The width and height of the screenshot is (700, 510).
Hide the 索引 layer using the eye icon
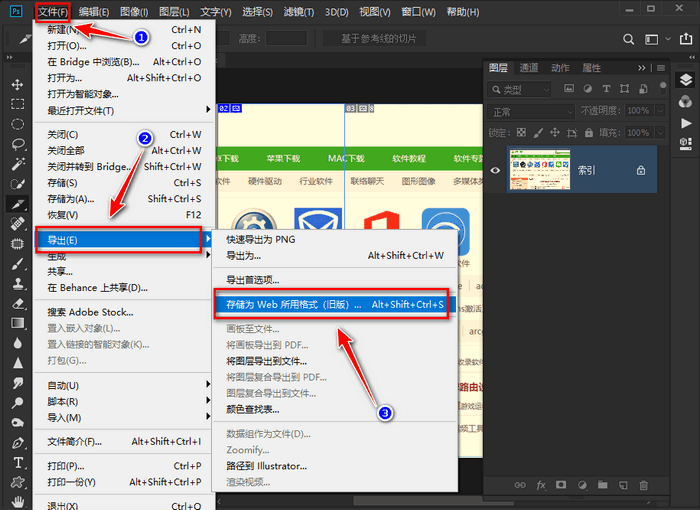coord(495,171)
